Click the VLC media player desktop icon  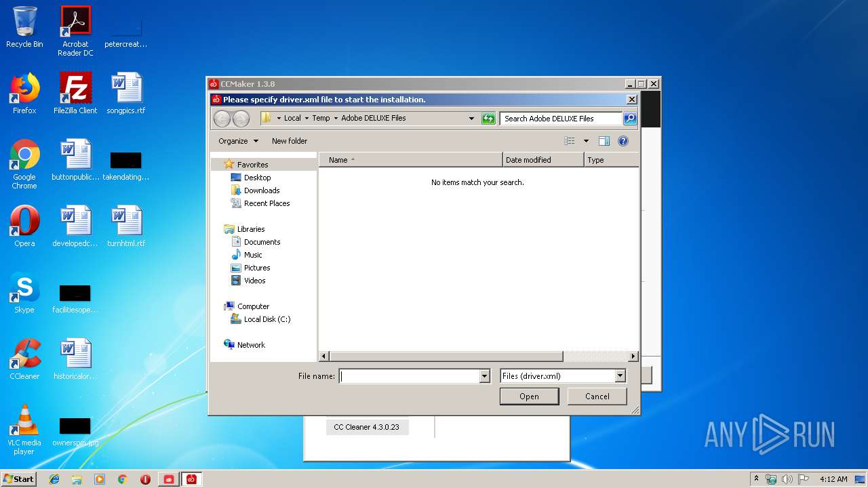click(24, 430)
